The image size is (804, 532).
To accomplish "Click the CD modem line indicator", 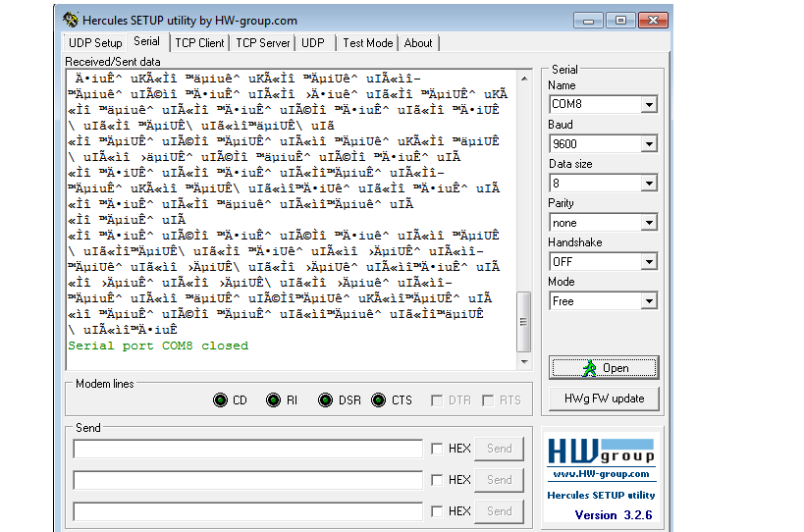I will (221, 399).
